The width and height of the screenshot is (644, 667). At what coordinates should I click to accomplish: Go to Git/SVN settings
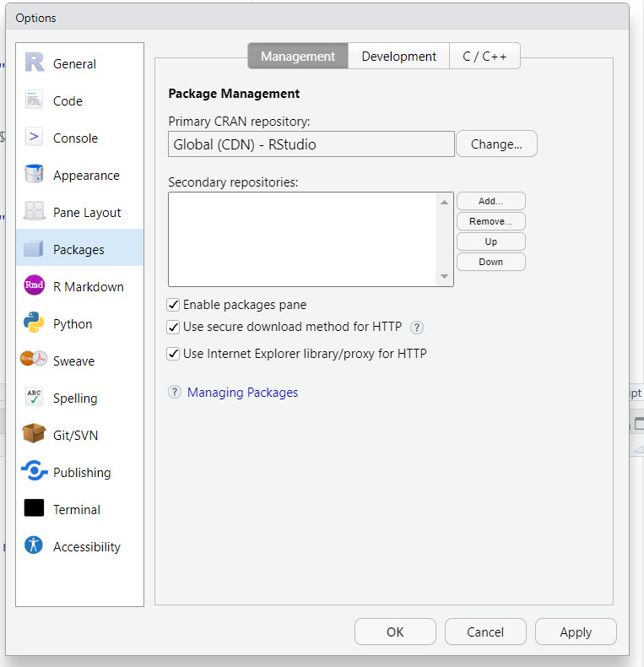point(79,435)
